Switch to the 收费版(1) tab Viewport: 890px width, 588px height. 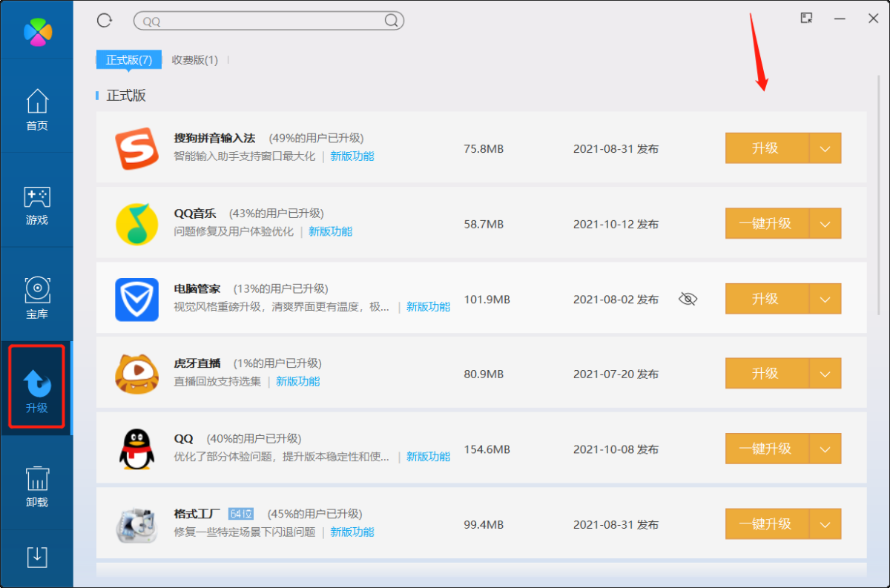click(195, 60)
